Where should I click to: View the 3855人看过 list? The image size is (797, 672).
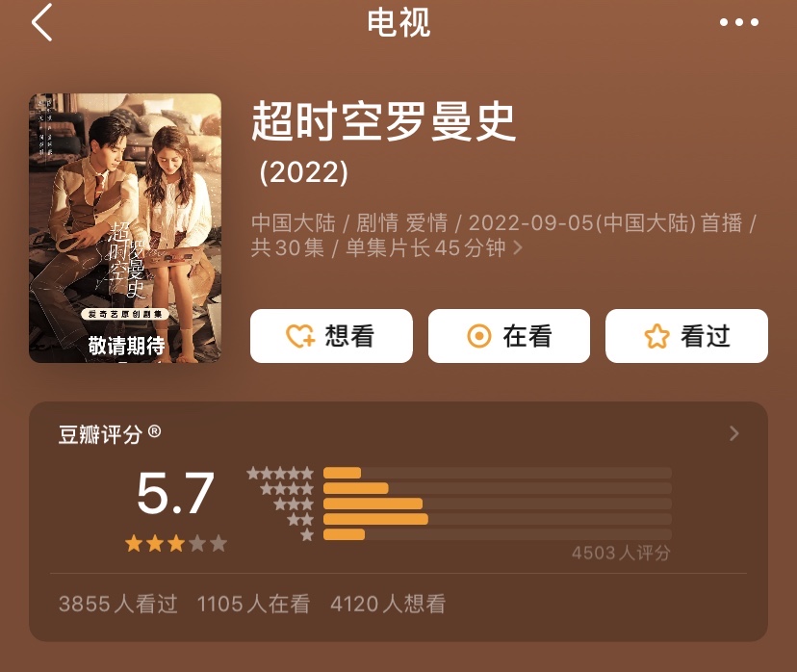pyautogui.click(x=118, y=604)
